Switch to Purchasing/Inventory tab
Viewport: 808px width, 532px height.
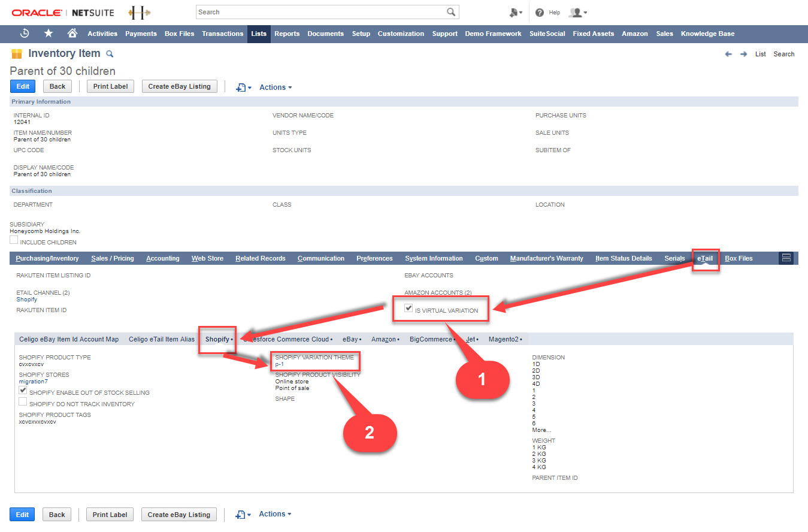(47, 258)
